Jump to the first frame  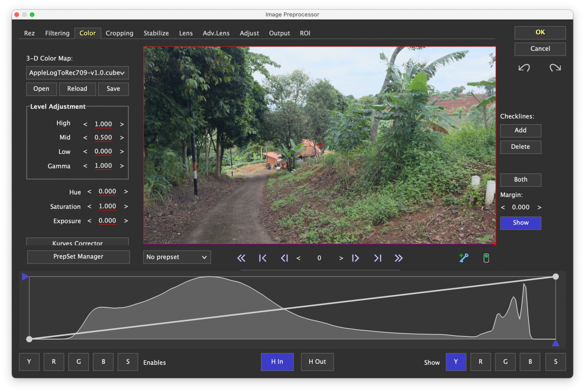point(263,258)
